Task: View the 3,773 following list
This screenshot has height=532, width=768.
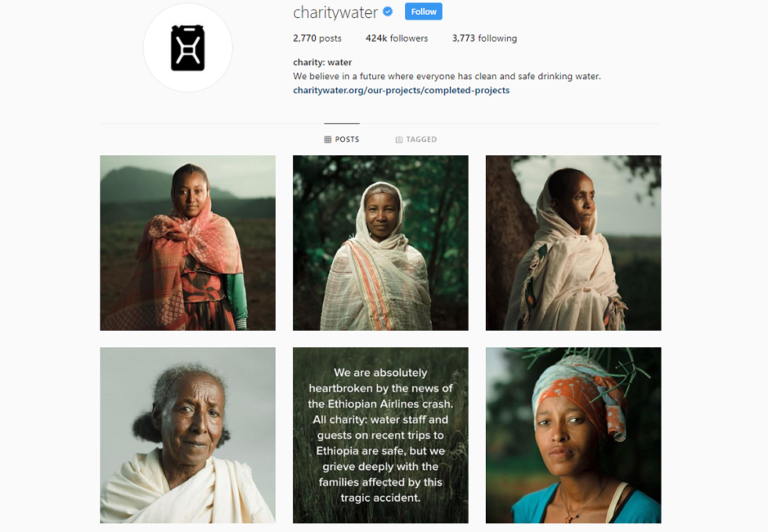Action: point(484,38)
